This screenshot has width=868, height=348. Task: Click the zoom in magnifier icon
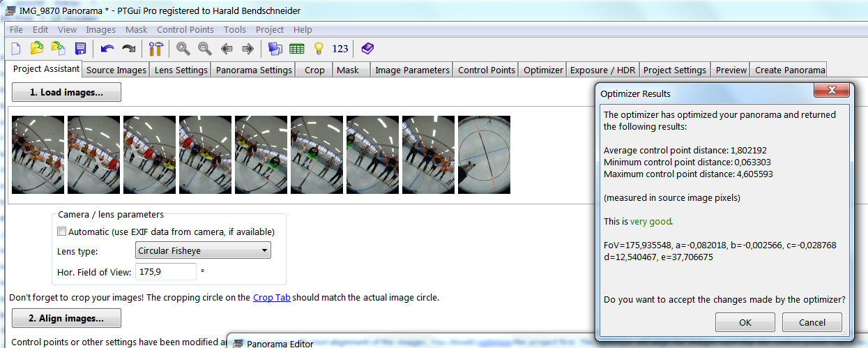coord(183,49)
